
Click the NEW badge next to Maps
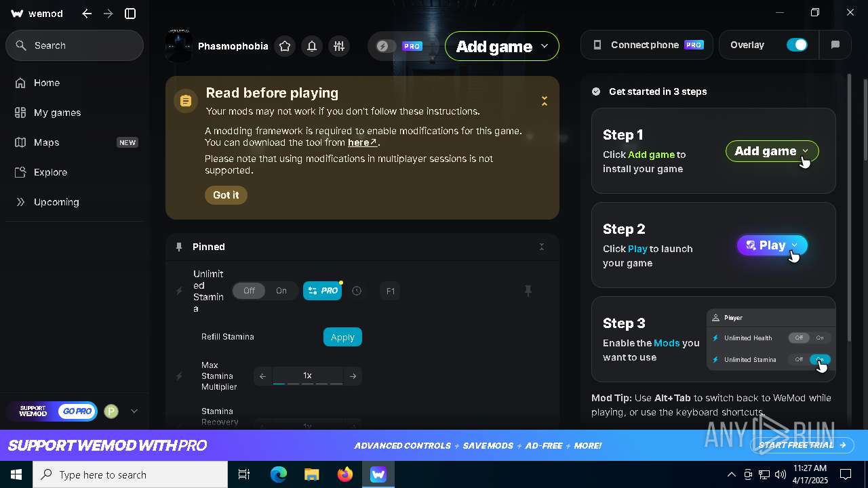(127, 142)
